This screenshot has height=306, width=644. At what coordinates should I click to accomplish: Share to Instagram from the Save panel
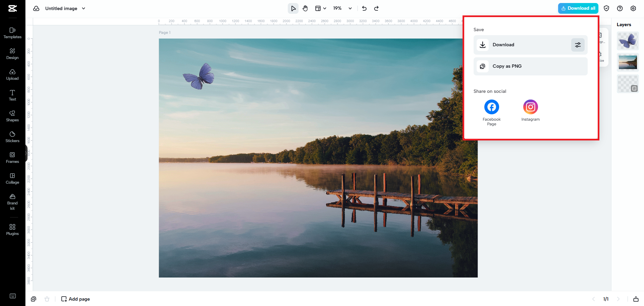530,107
